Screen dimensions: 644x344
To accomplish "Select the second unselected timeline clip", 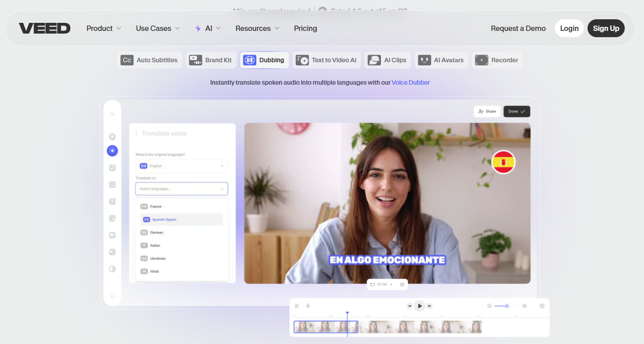I will pos(420,327).
